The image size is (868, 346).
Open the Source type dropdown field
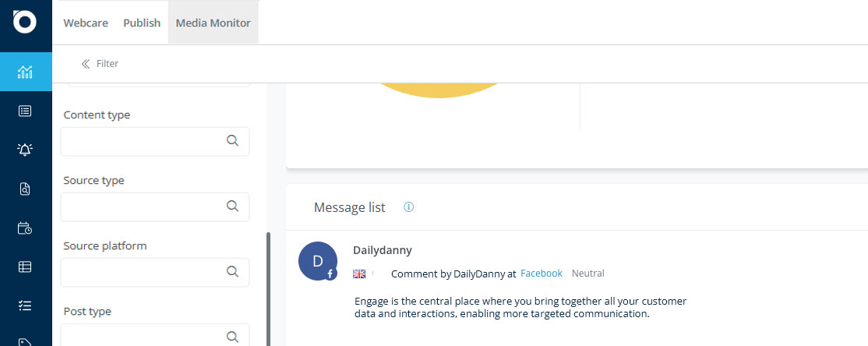click(x=155, y=207)
